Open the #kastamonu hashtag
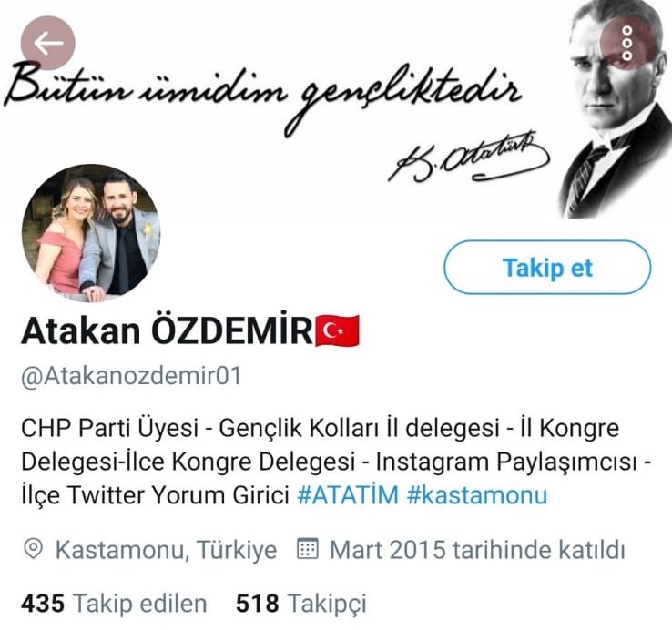This screenshot has height=630, width=672. point(477,495)
